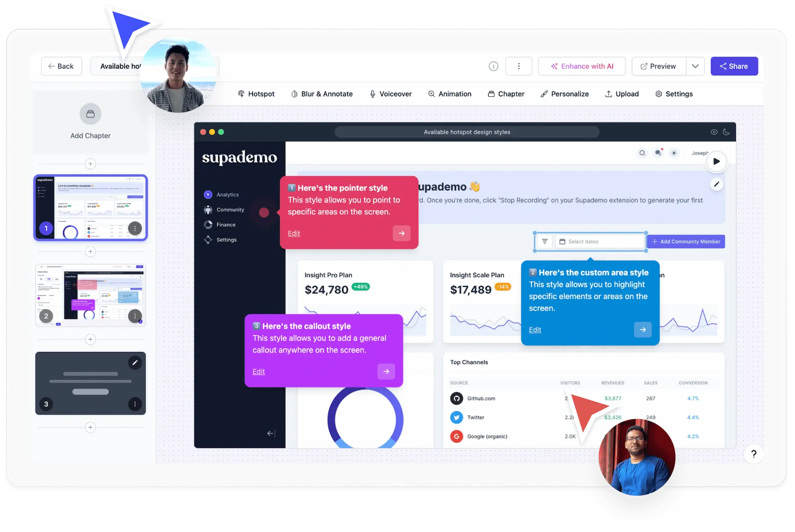Click the Analytics menu item
795x532 pixels.
[228, 195]
